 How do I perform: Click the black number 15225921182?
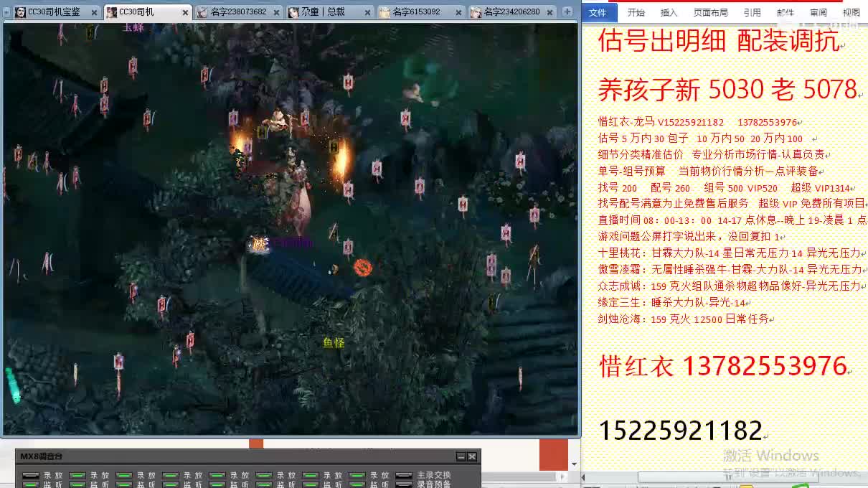680,430
